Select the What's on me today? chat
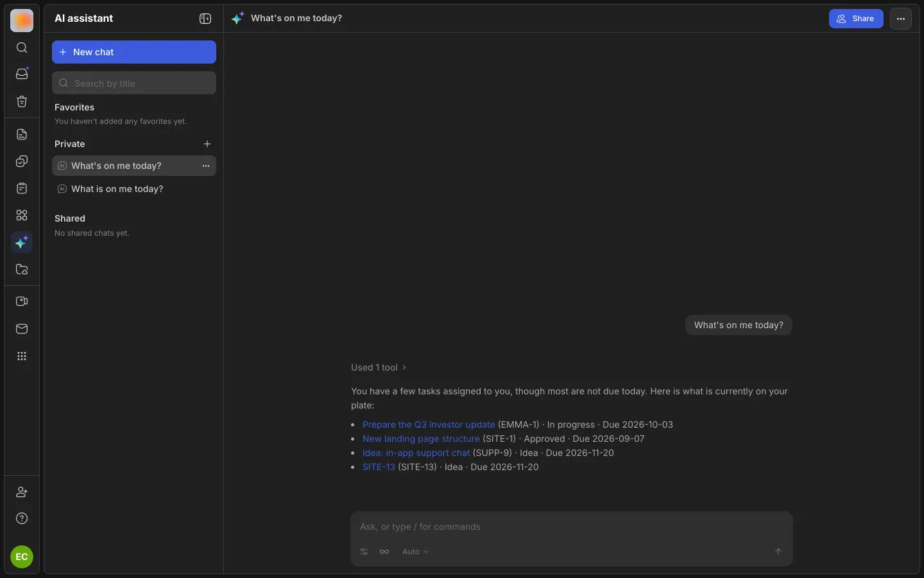The width and height of the screenshot is (924, 578). pyautogui.click(x=134, y=166)
